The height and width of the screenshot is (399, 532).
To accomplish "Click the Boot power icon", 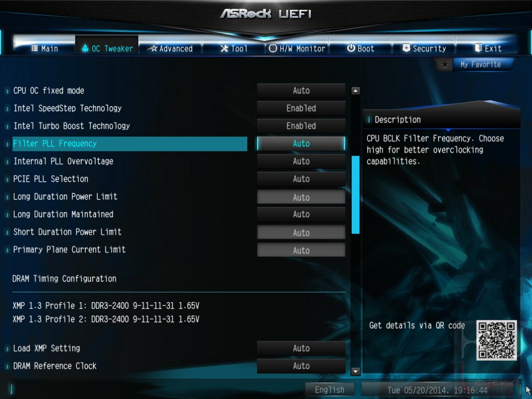I will coord(351,48).
